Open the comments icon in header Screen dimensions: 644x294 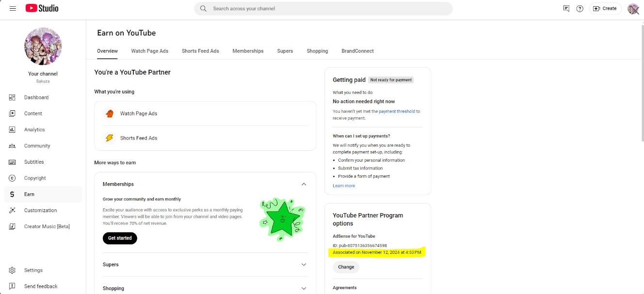click(x=566, y=8)
